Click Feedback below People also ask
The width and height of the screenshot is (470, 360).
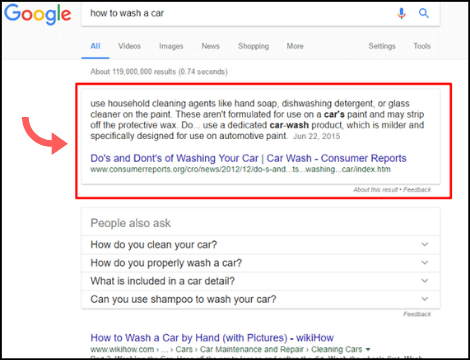coord(417,314)
